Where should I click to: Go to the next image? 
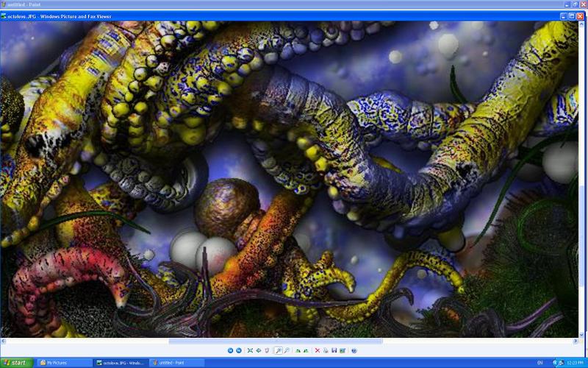[238, 350]
